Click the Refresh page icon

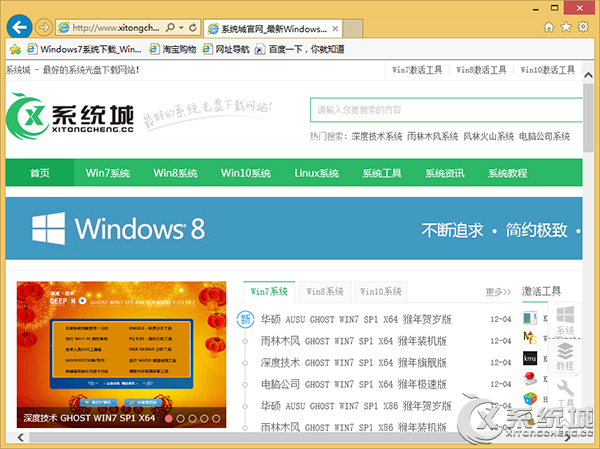[193, 27]
